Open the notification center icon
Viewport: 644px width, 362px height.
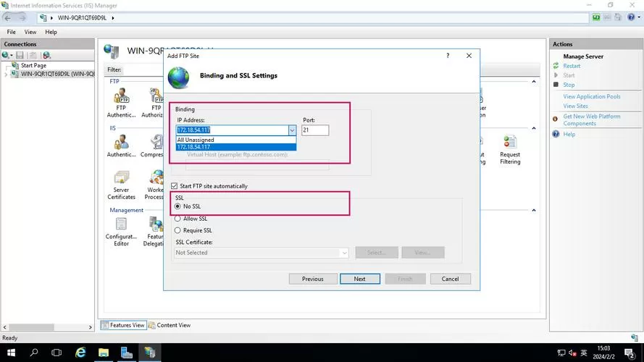pos(630,353)
